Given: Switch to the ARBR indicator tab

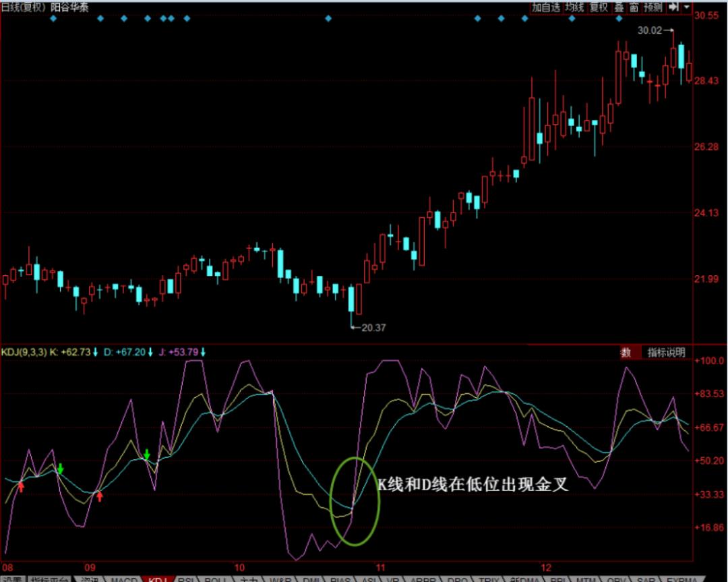Looking at the screenshot, I should tap(423, 579).
